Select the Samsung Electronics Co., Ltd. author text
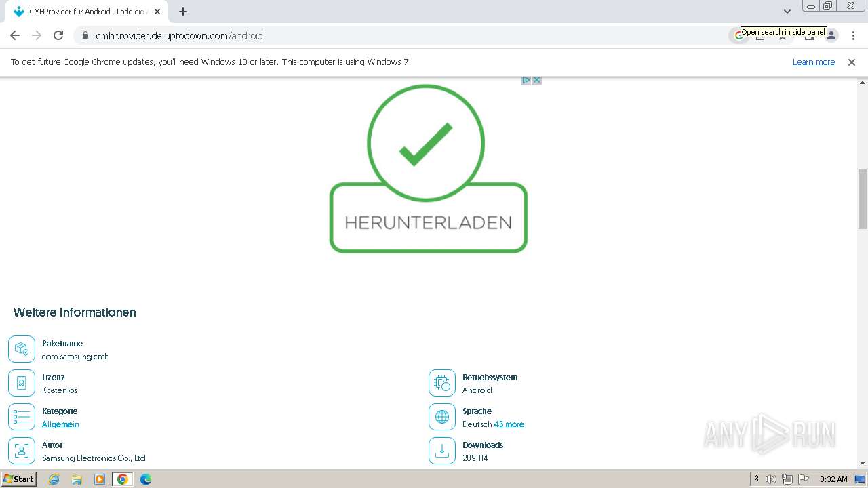Viewport: 868px width, 488px height. point(94,458)
